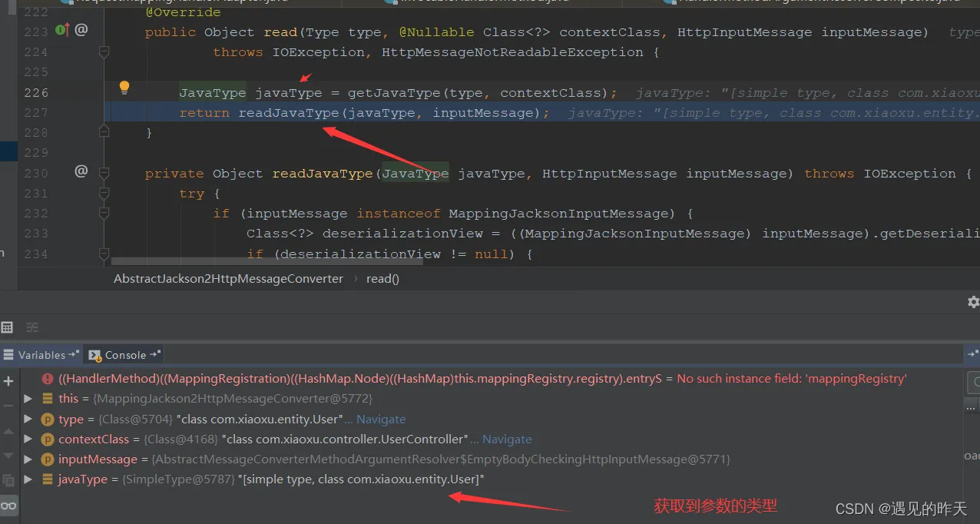
Task: Click the MappingJackson2HttpMessageConverter@5772 value
Action: click(233, 399)
